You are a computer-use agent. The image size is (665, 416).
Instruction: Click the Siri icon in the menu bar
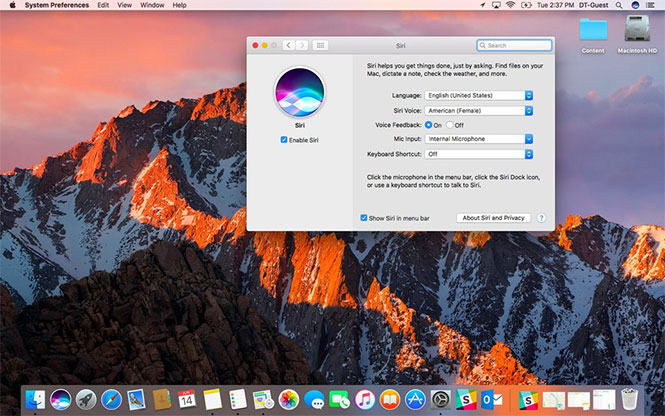coord(635,5)
